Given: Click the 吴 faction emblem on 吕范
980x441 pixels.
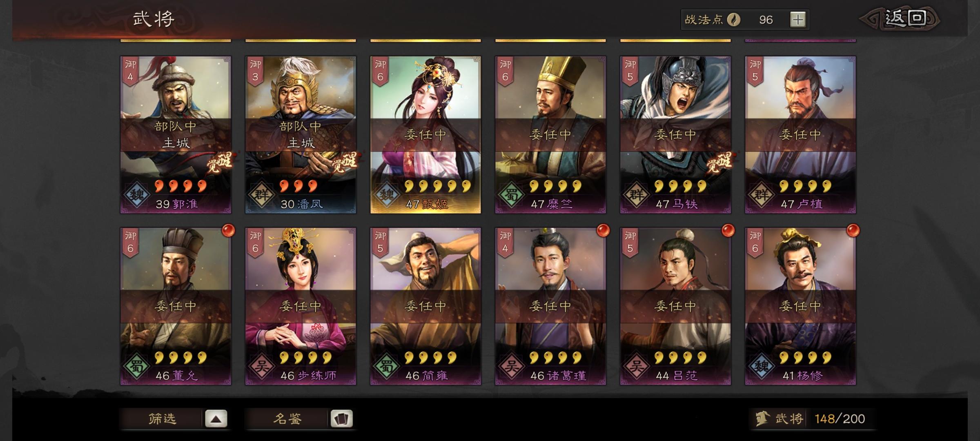Looking at the screenshot, I should pos(636,367).
